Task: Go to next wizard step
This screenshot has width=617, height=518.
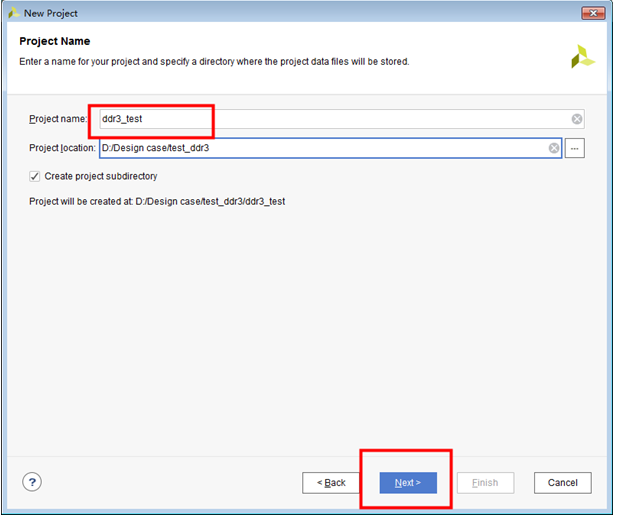Action: 410,485
